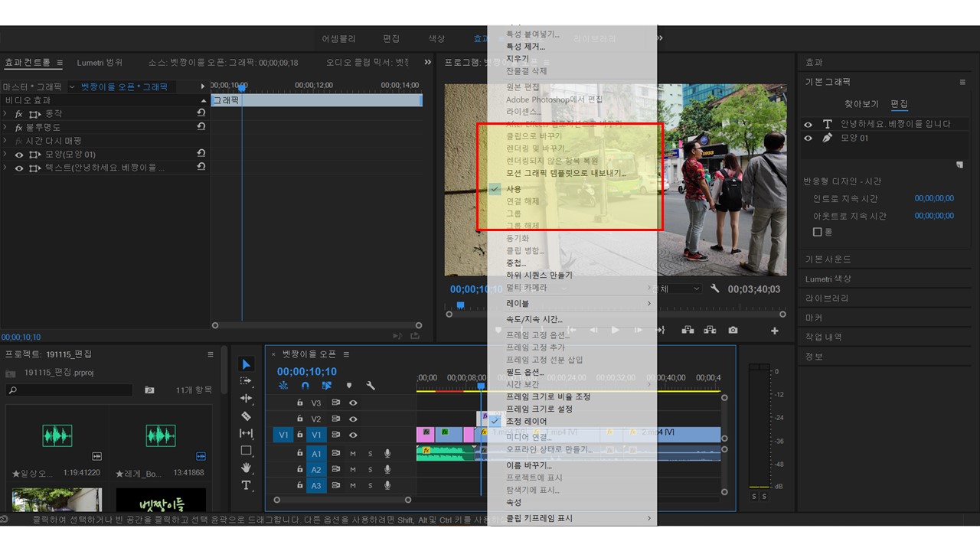This screenshot has height=551, width=980.
Task: Hide the 안녕하세요 text layer in 기본 그래픽
Action: coord(808,124)
